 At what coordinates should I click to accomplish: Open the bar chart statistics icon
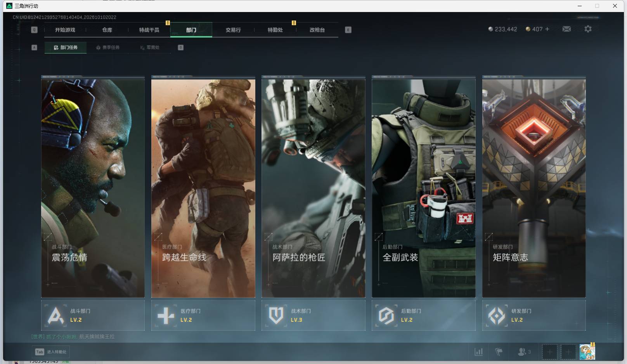point(479,352)
